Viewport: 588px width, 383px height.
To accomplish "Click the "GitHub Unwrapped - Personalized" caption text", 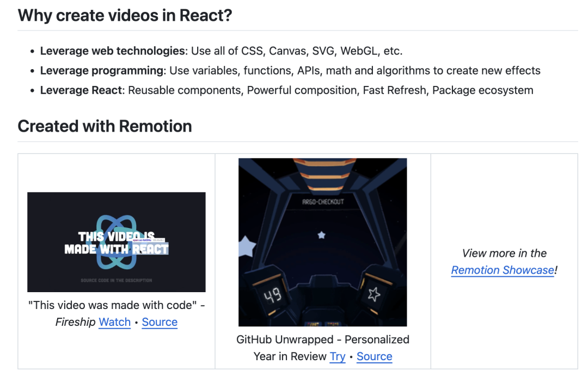I will (322, 339).
